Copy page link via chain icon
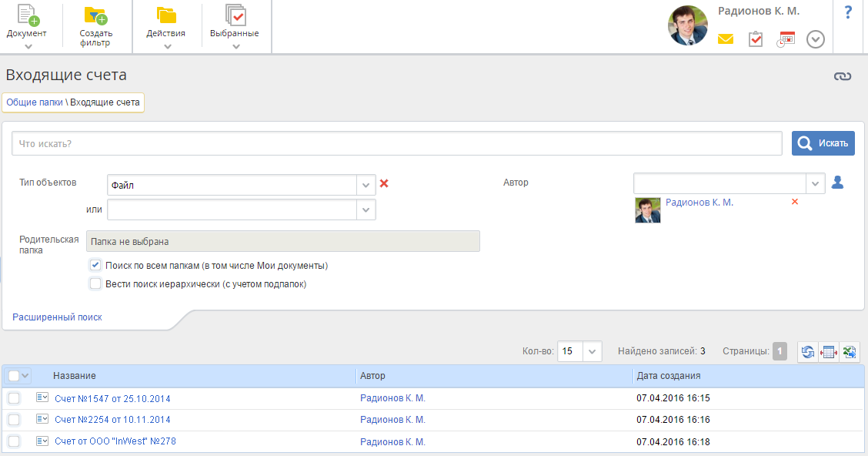 tap(843, 76)
